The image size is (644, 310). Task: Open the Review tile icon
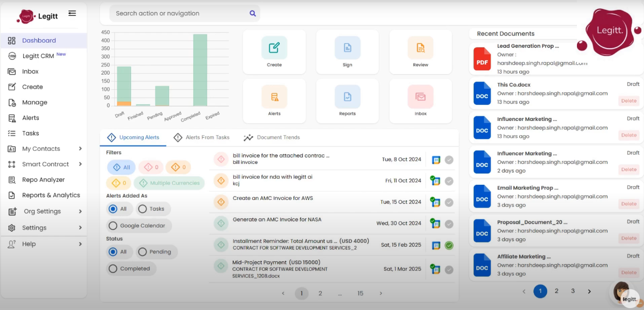(421, 47)
